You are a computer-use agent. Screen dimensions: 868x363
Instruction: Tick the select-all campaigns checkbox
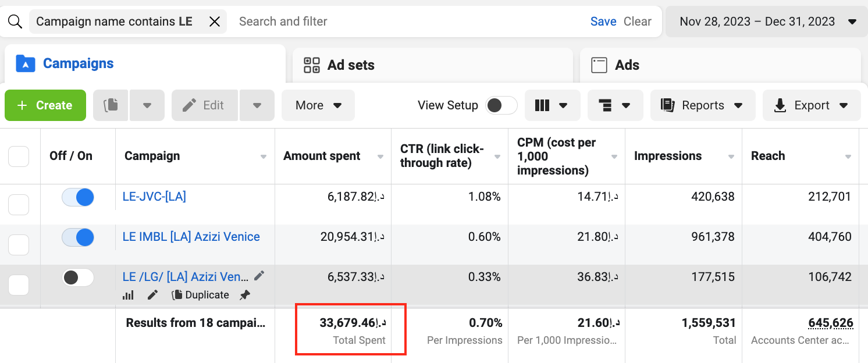[19, 156]
